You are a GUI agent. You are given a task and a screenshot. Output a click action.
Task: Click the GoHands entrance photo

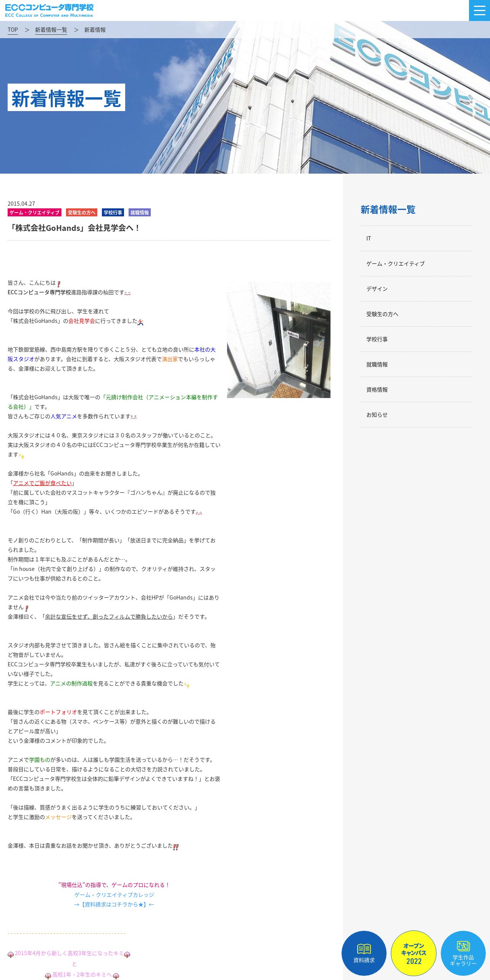[279, 340]
